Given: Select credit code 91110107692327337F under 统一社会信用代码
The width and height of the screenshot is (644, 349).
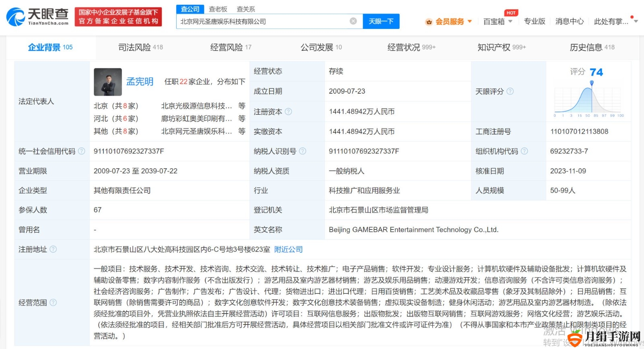Looking at the screenshot, I should point(129,151).
